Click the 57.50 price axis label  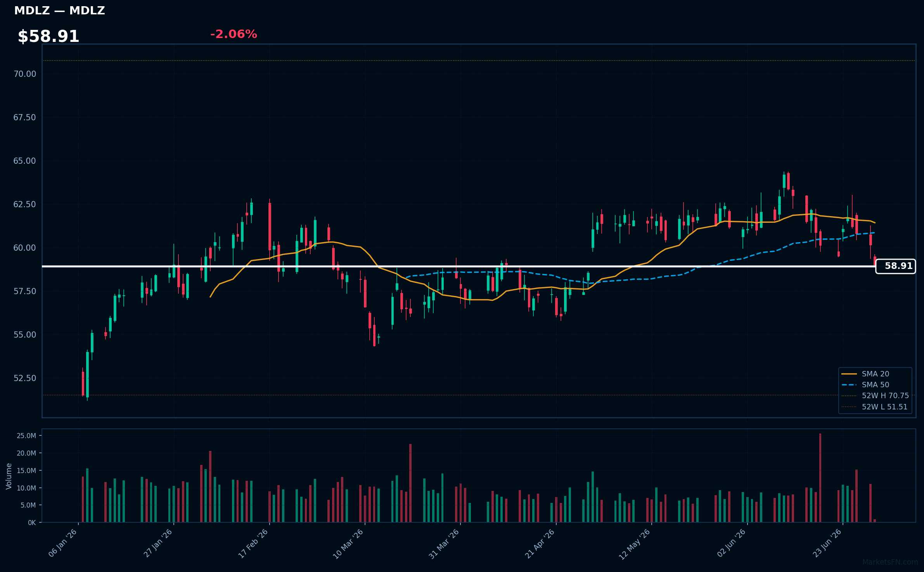pyautogui.click(x=24, y=291)
